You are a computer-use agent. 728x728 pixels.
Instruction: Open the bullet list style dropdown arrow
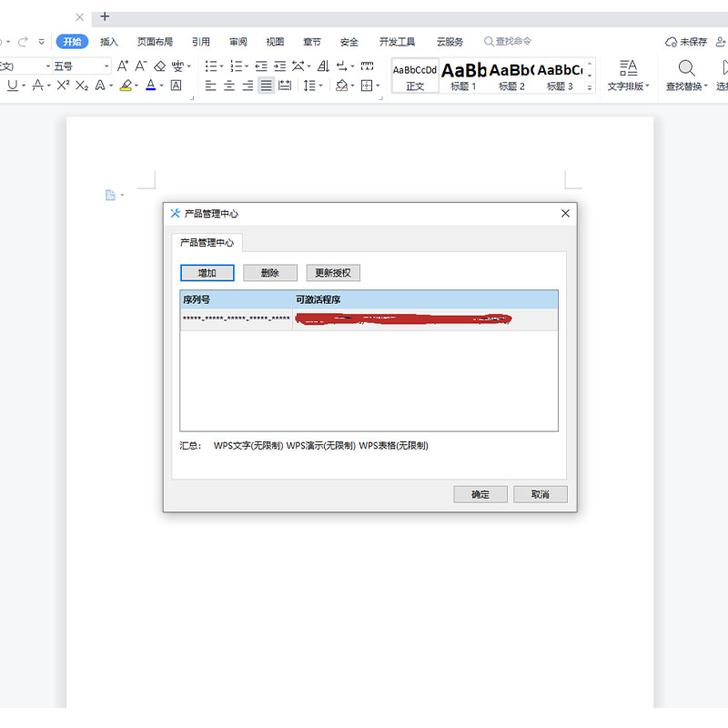click(221, 66)
